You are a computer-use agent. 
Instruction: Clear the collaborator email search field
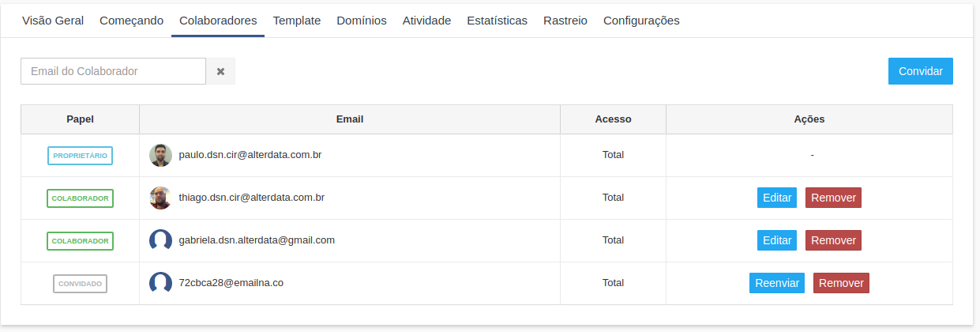(x=220, y=71)
